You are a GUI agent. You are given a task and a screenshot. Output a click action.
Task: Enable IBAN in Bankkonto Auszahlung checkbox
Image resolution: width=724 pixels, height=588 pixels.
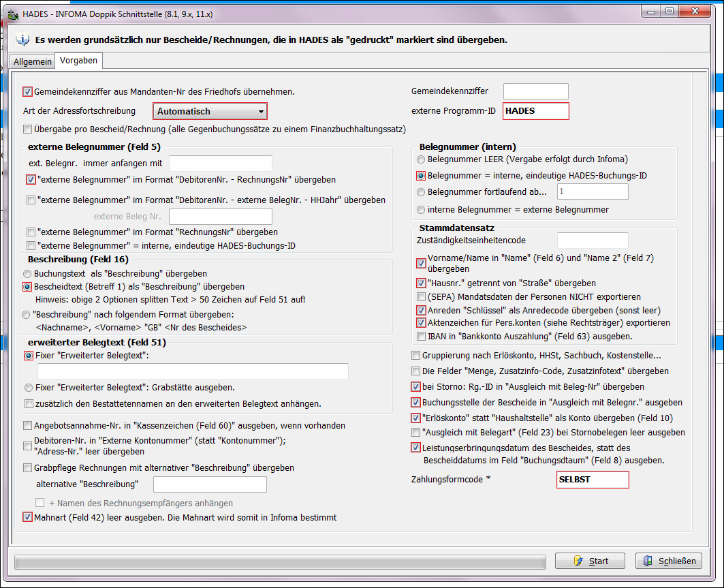point(422,336)
